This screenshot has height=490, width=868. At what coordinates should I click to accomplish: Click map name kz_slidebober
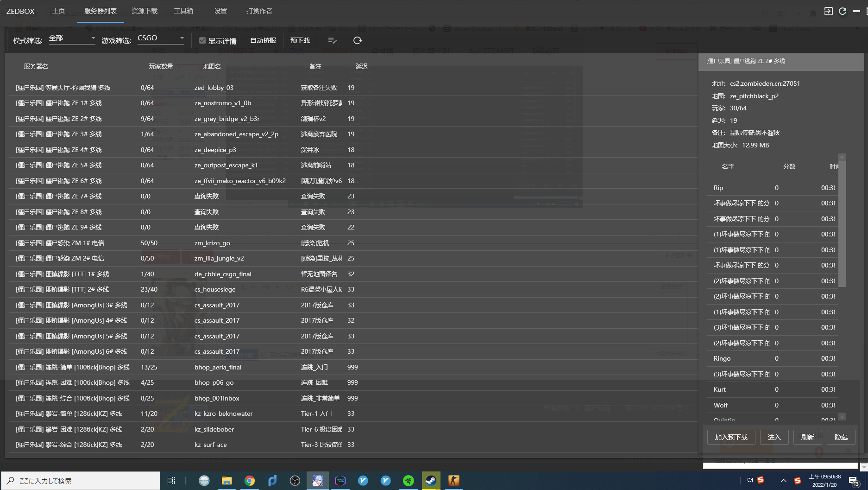coord(214,429)
